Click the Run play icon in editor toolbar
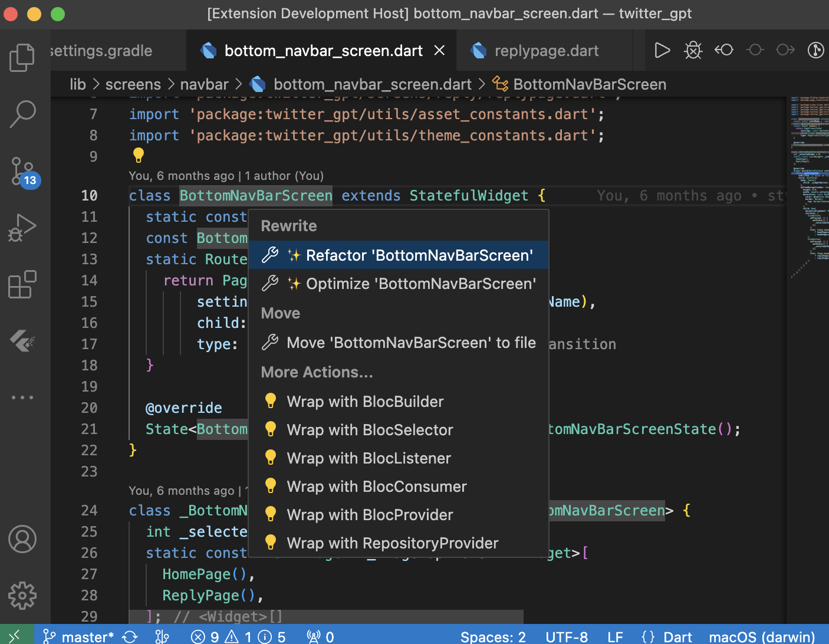 (x=663, y=50)
